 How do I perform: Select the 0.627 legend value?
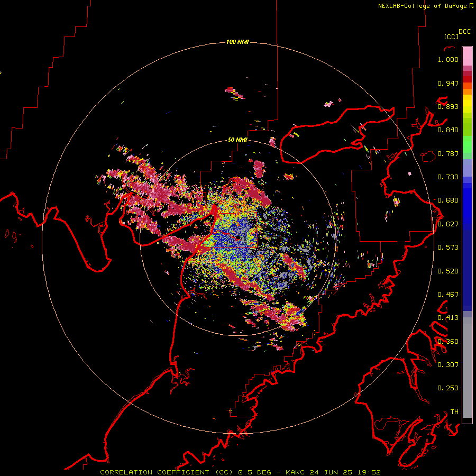point(448,224)
